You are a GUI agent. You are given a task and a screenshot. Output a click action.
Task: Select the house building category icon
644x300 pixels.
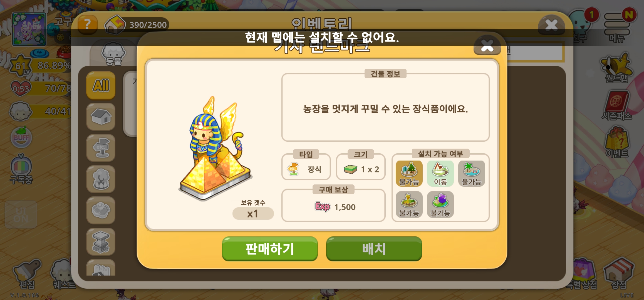101,117
